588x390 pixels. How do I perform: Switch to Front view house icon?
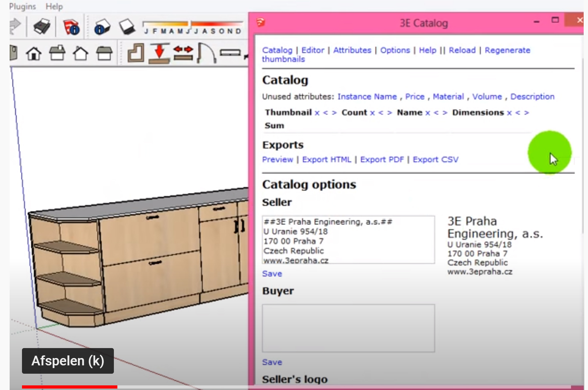coord(34,53)
